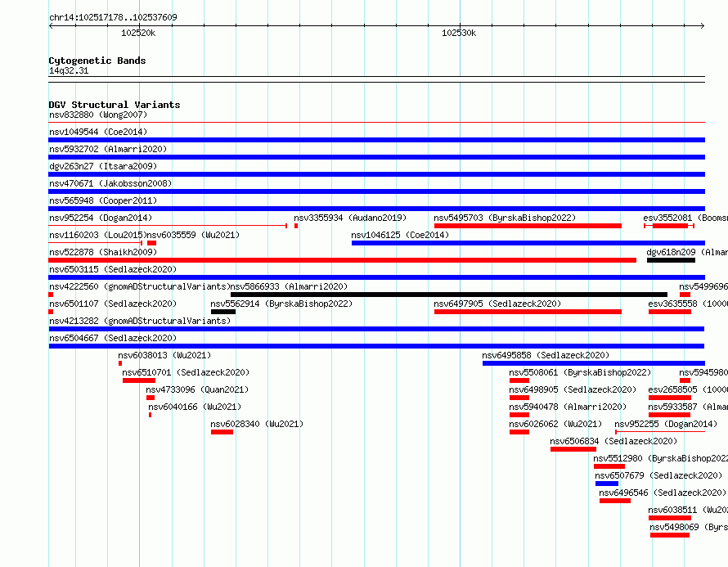Click the DGV Structural Variants track title
728x567 pixels.
pos(115,105)
